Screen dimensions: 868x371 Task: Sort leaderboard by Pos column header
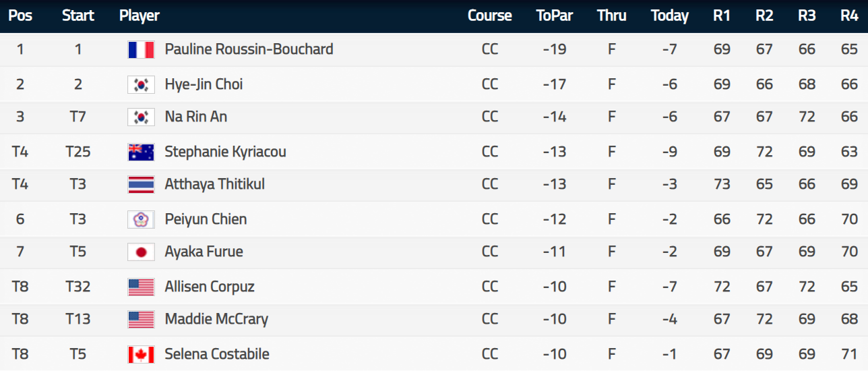[x=20, y=16]
